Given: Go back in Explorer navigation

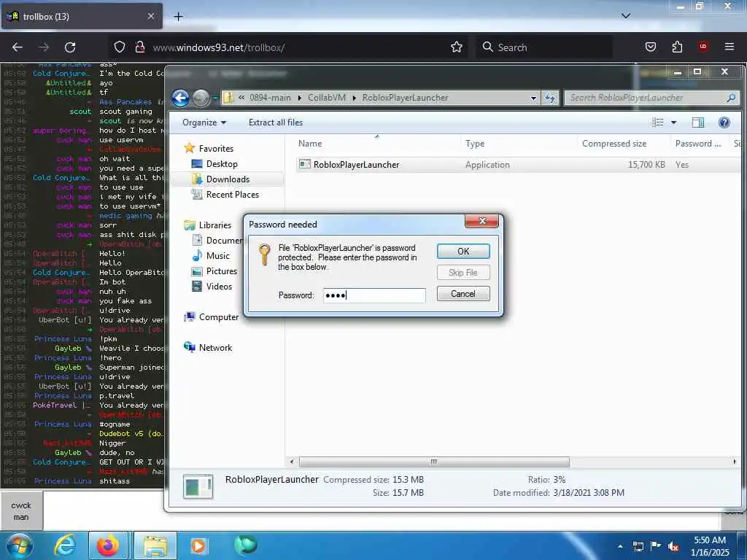Looking at the screenshot, I should click(x=181, y=98).
